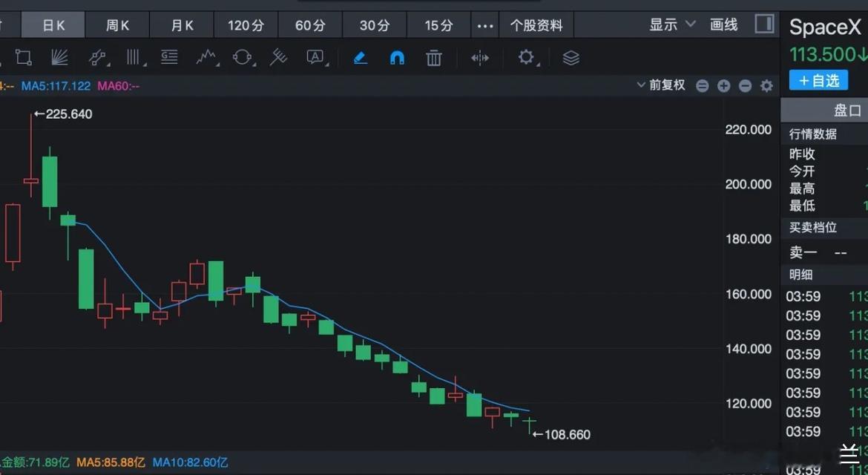Viewport: 868px width, 475px height.
Task: Click the 140.000 price axis label
Action: coord(748,349)
